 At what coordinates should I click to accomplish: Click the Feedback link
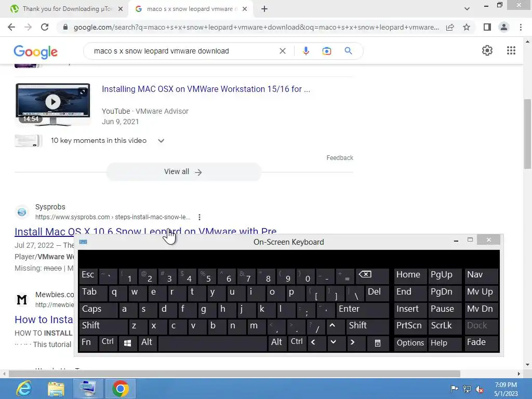tap(340, 158)
